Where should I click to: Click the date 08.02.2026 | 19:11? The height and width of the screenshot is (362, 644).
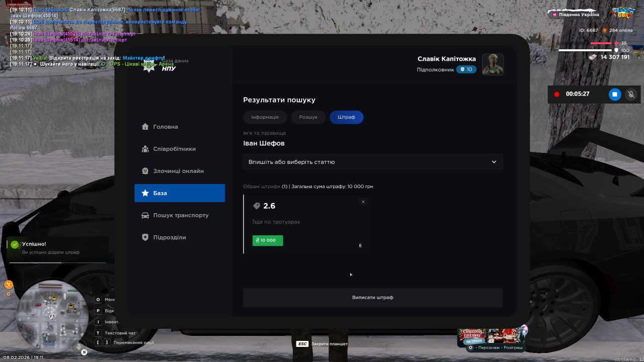click(24, 357)
